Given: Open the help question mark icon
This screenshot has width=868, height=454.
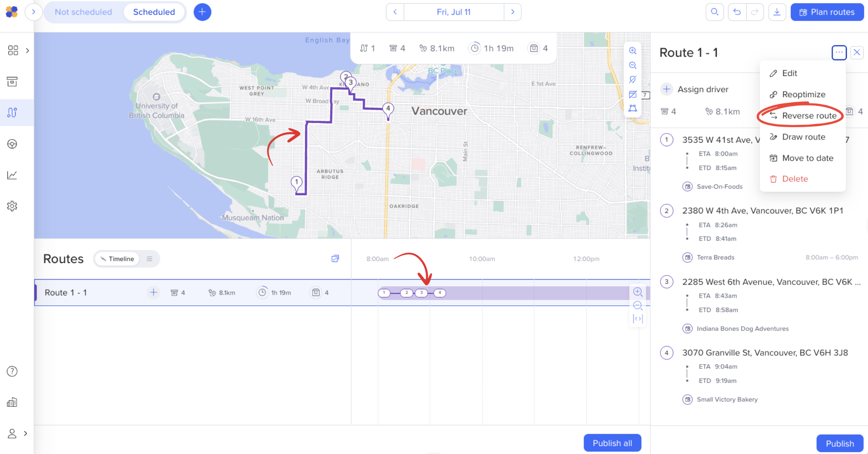Looking at the screenshot, I should click(x=12, y=372).
